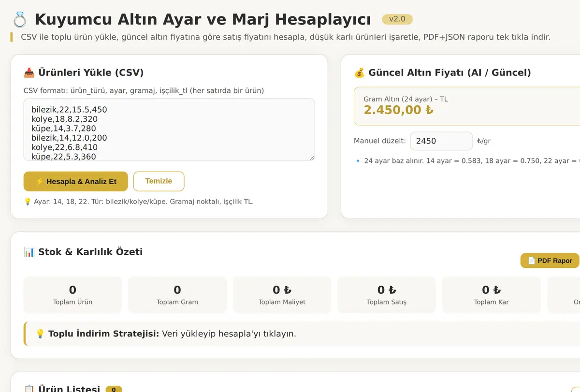Click the ring icon in the title
Image resolution: width=580 pixels, height=392 pixels.
(20, 20)
